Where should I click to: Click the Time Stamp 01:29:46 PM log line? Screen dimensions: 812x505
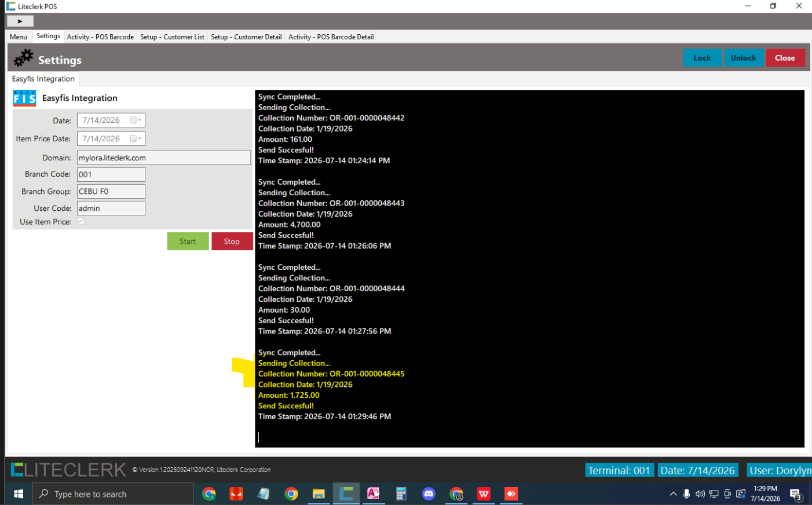click(x=324, y=416)
